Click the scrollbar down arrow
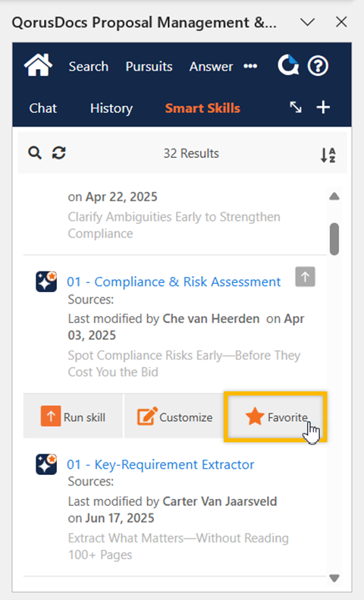The image size is (364, 600). pos(334,578)
